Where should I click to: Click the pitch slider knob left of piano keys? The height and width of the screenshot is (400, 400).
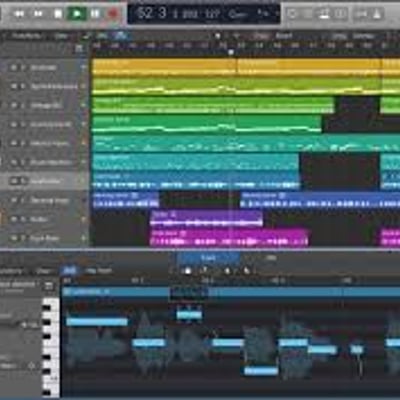click(25, 324)
